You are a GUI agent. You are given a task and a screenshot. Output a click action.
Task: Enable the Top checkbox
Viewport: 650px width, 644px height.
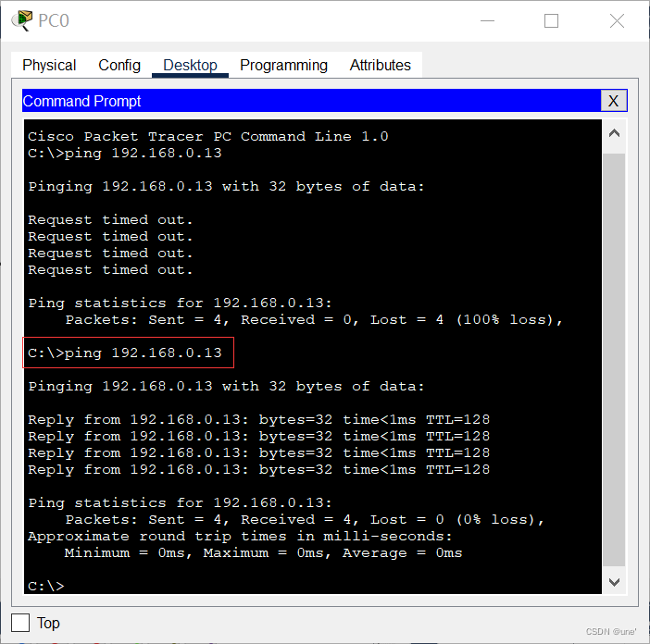(x=20, y=623)
